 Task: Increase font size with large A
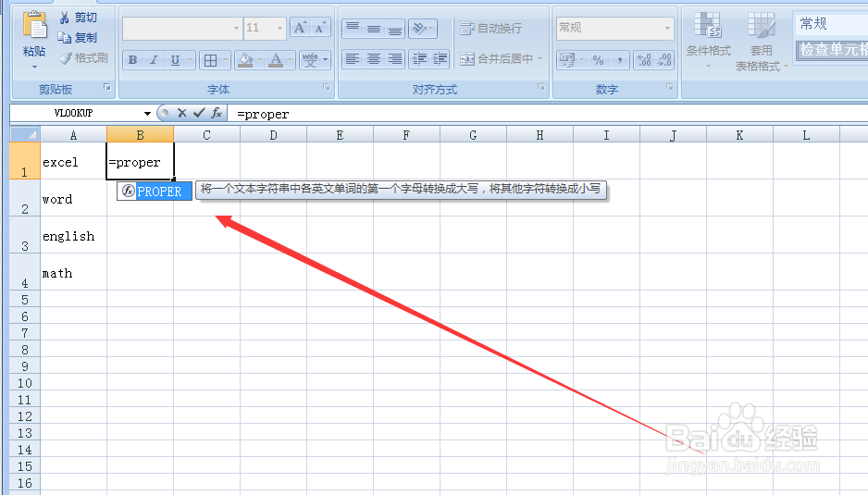pos(300,28)
